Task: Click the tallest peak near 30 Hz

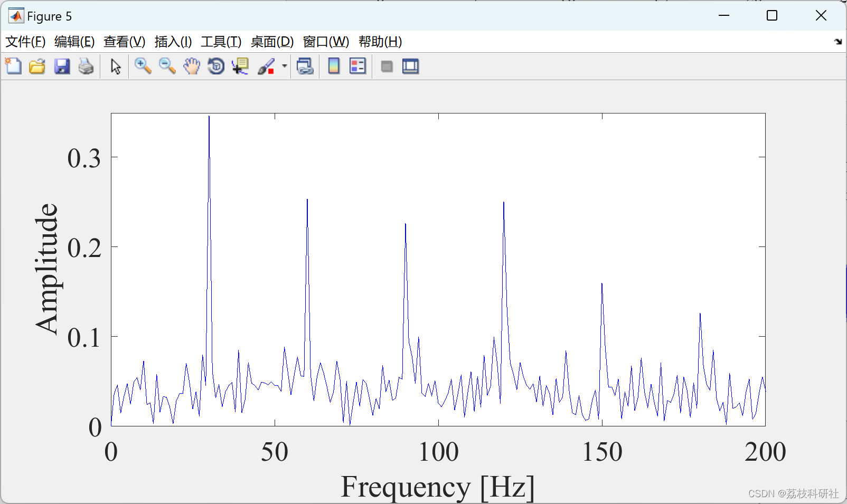Action: point(209,117)
